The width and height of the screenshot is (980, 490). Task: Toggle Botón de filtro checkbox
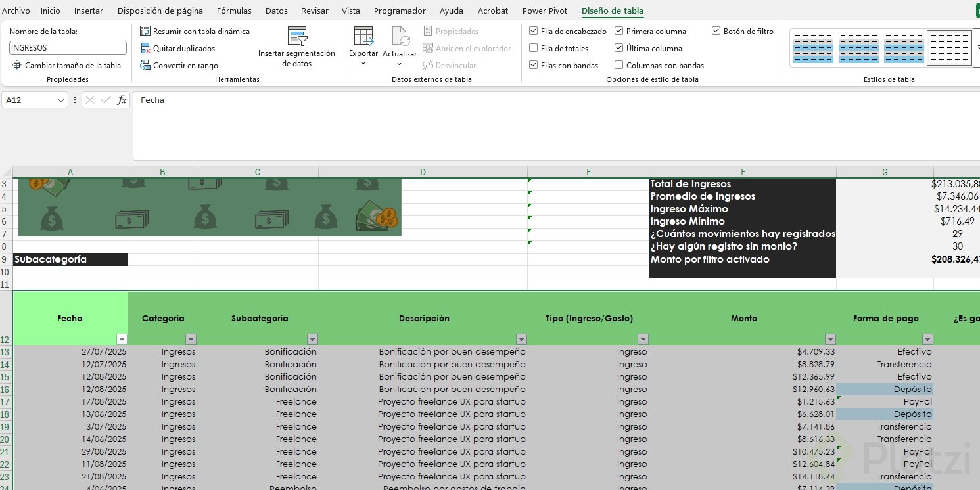pyautogui.click(x=716, y=31)
